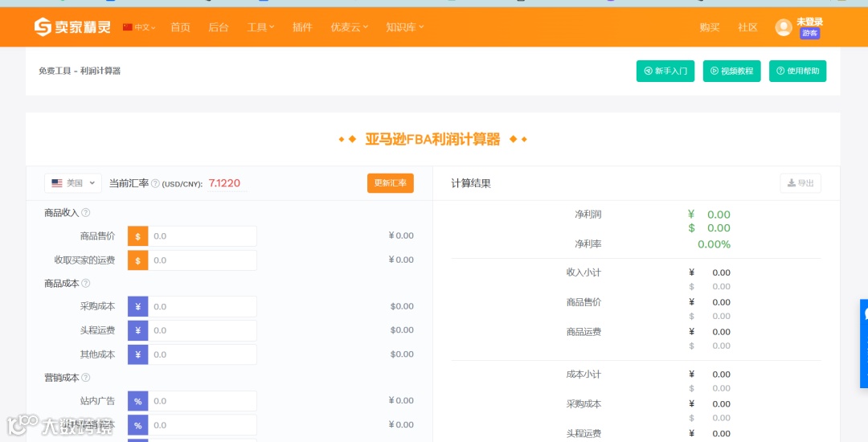
Task: Open the 后台 page
Action: coord(219,27)
